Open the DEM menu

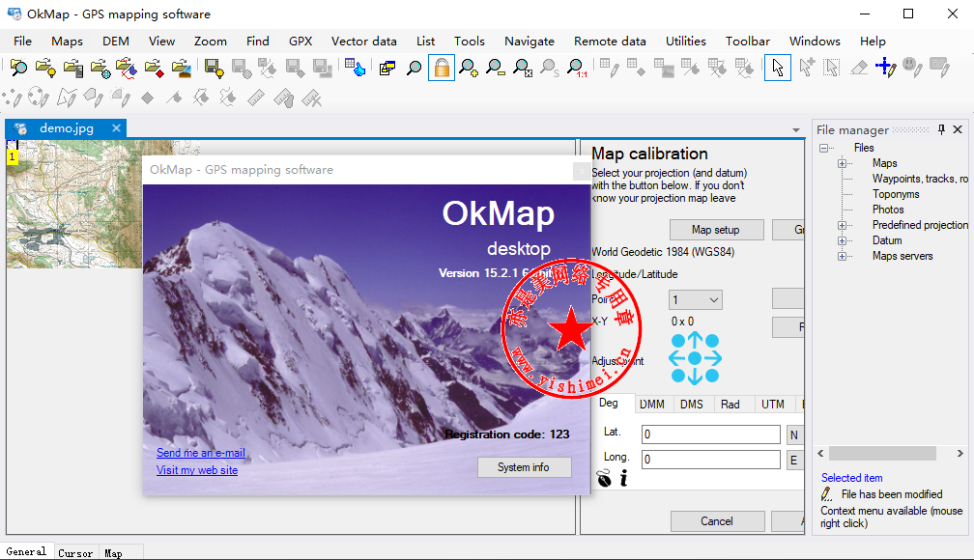pyautogui.click(x=116, y=41)
